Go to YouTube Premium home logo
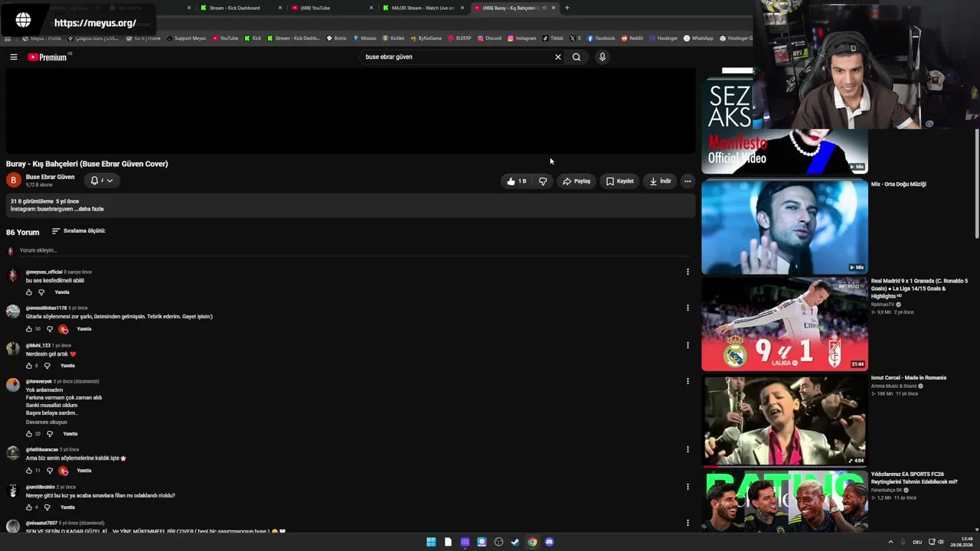980x551 pixels. point(47,57)
